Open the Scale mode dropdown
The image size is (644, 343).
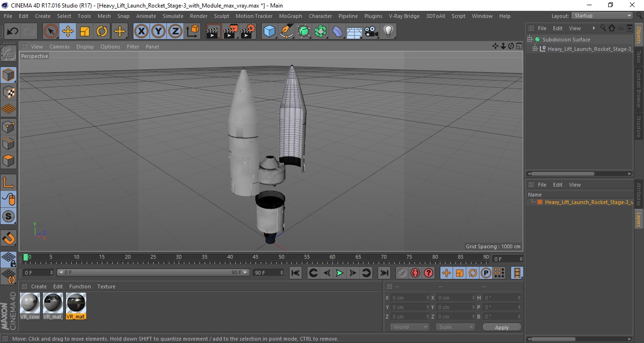455,327
